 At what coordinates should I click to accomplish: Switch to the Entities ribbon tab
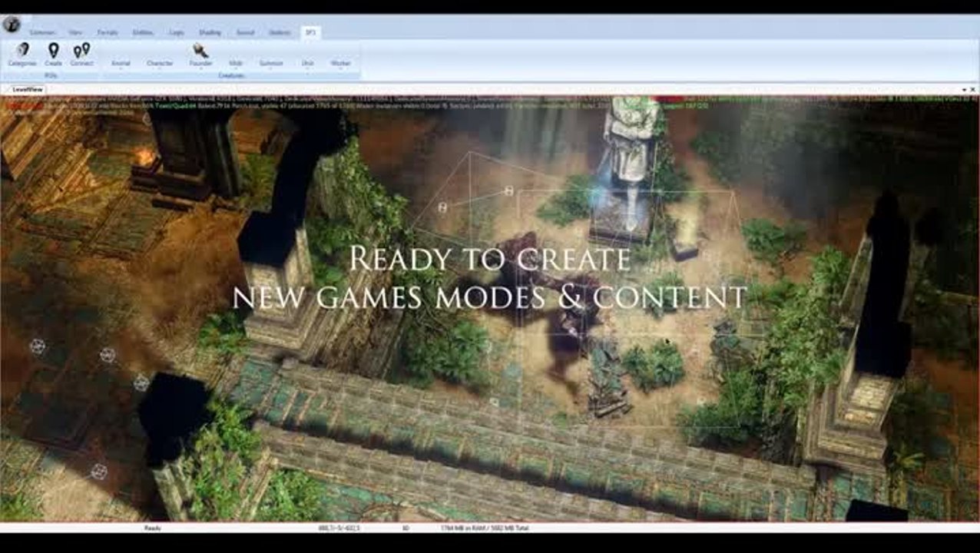tap(143, 33)
